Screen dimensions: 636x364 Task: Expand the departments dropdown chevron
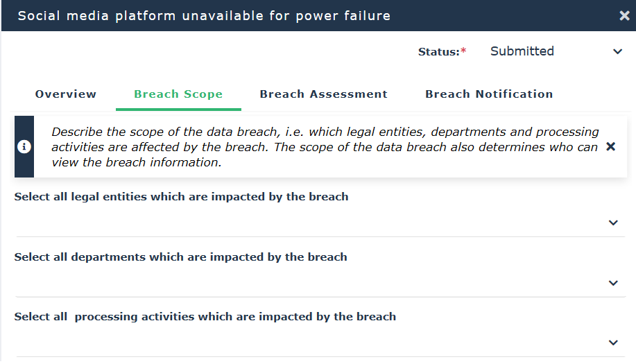point(612,283)
